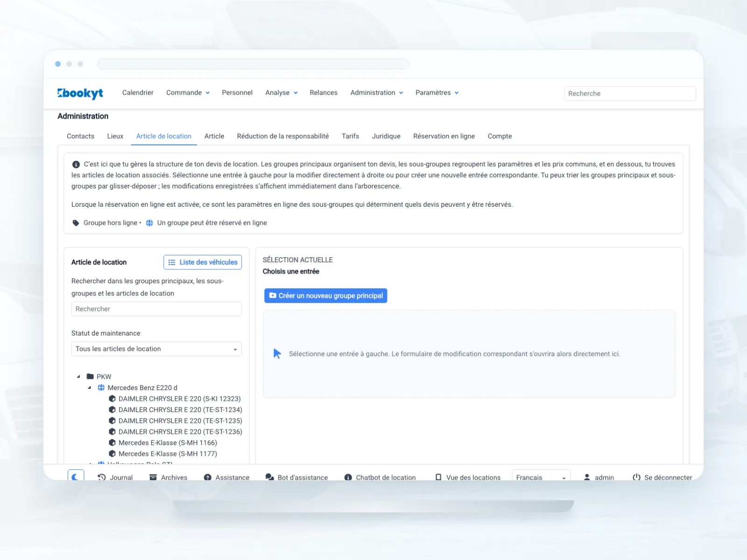Click the online group globe legend icon
This screenshot has height=560, width=747.
pos(149,223)
